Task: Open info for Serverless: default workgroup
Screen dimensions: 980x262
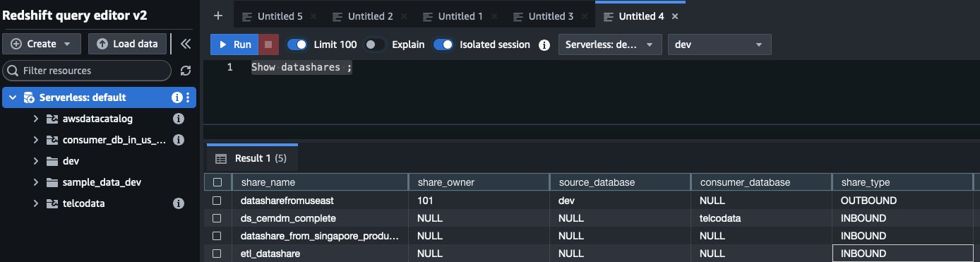Action: tap(177, 97)
